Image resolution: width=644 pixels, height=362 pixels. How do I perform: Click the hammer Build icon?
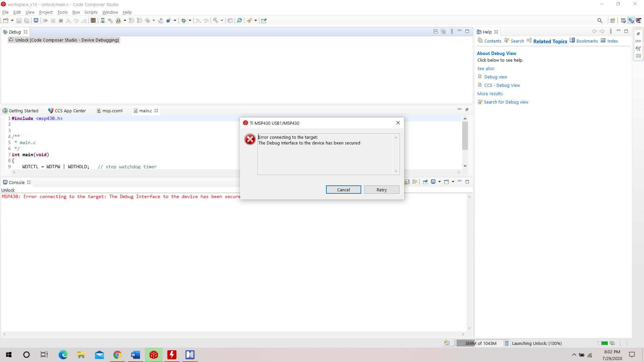pyautogui.click(x=215, y=21)
